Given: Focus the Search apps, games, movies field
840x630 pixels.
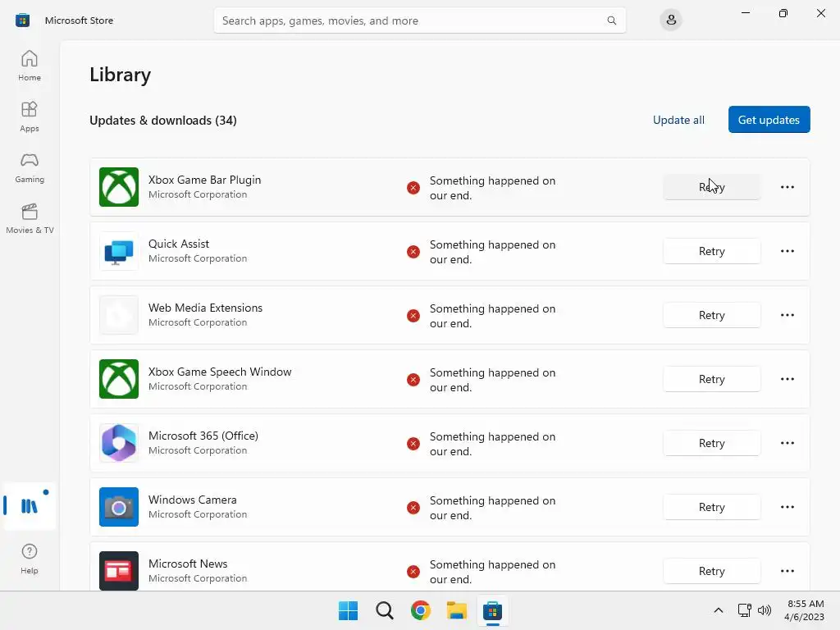Looking at the screenshot, I should point(419,21).
